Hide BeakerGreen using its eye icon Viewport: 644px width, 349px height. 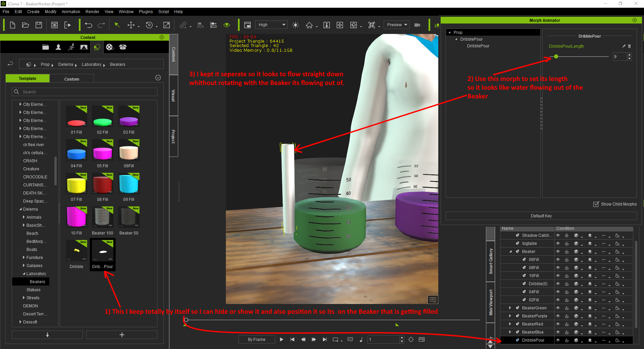click(x=558, y=308)
